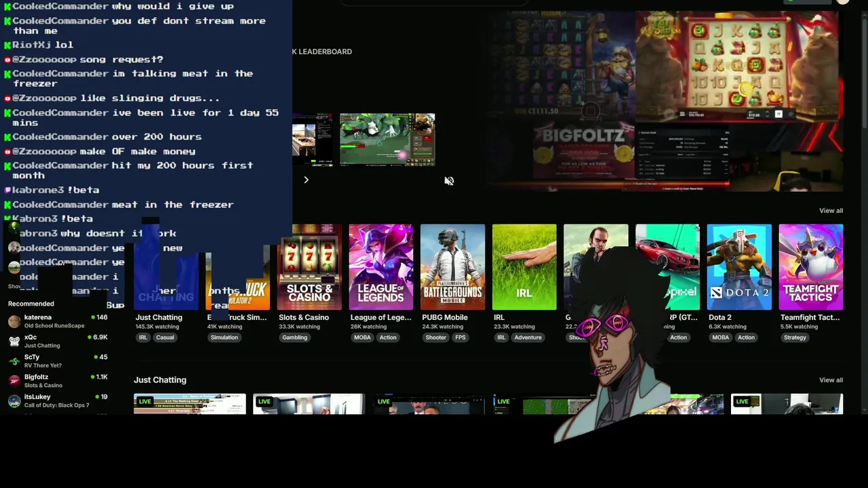Open Bigfoltz channel avatar in Recommended sidebar

tap(14, 381)
